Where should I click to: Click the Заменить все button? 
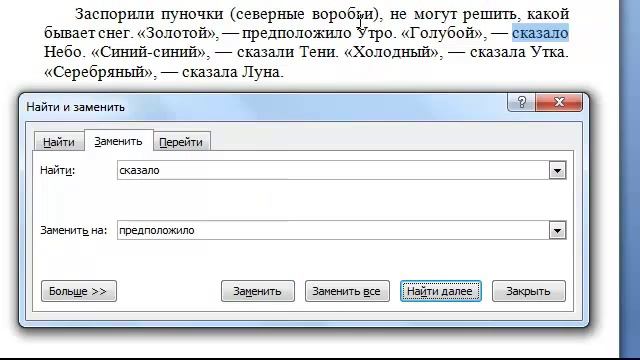pyautogui.click(x=347, y=291)
